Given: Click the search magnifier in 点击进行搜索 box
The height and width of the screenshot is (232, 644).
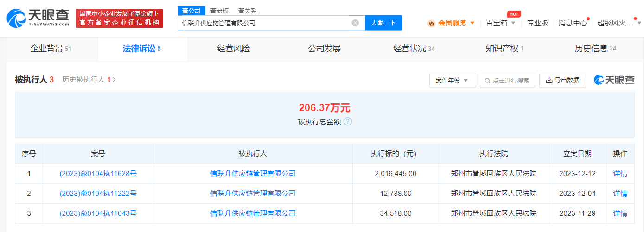Looking at the screenshot, I should pos(487,81).
